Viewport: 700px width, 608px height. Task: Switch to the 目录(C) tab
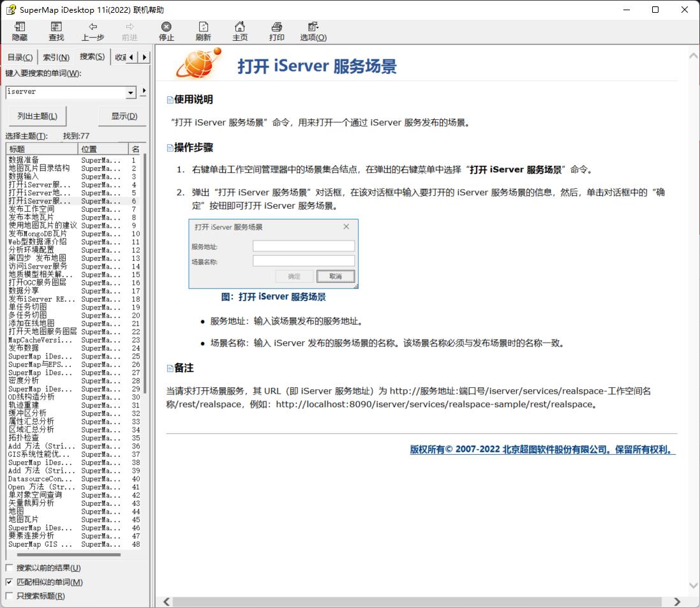pyautogui.click(x=20, y=57)
